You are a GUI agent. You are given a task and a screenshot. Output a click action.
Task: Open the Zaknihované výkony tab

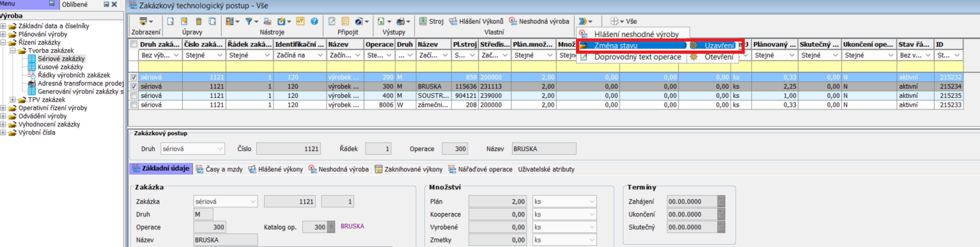408,170
